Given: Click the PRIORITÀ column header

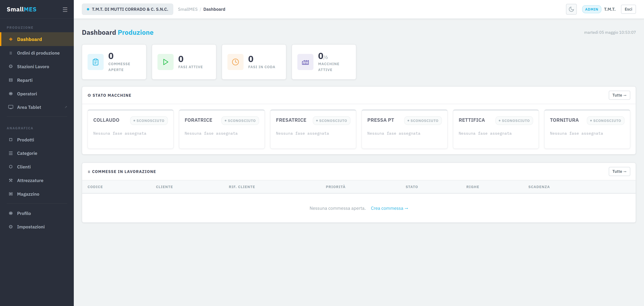Looking at the screenshot, I should point(335,187).
